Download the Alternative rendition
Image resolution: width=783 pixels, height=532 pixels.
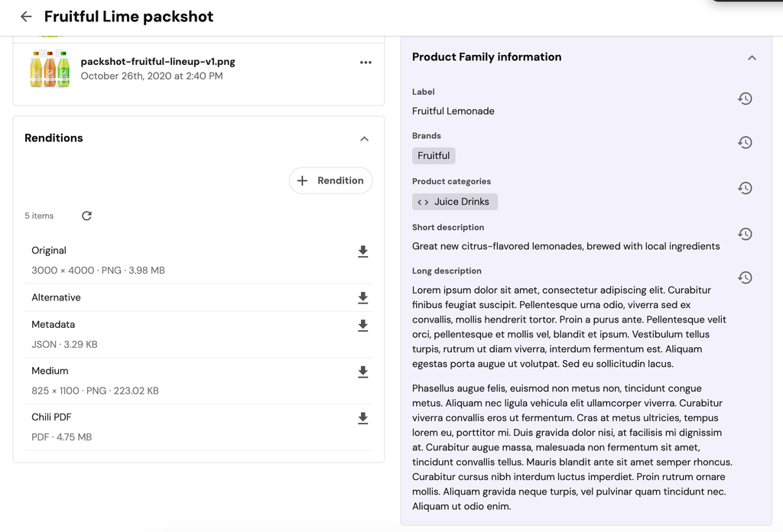coord(363,297)
